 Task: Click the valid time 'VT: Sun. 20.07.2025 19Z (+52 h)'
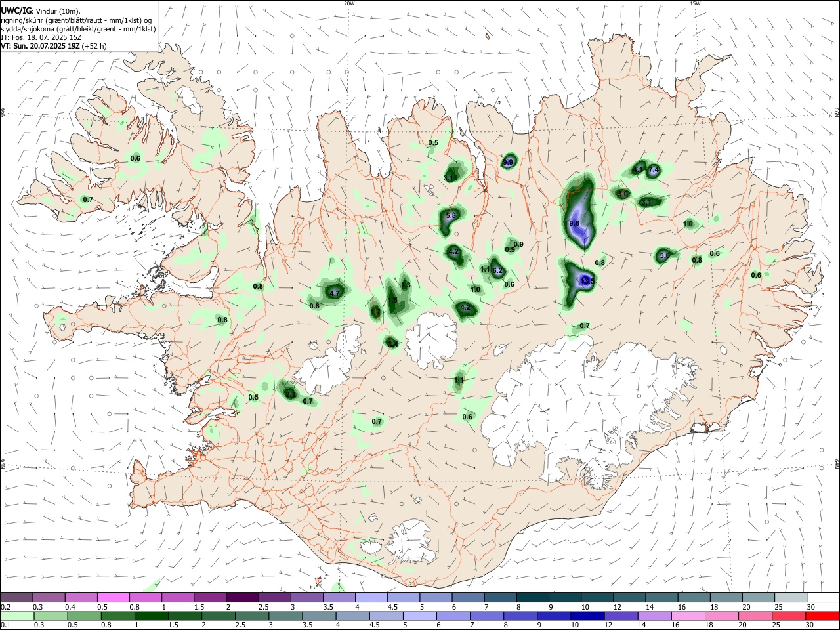(x=53, y=46)
